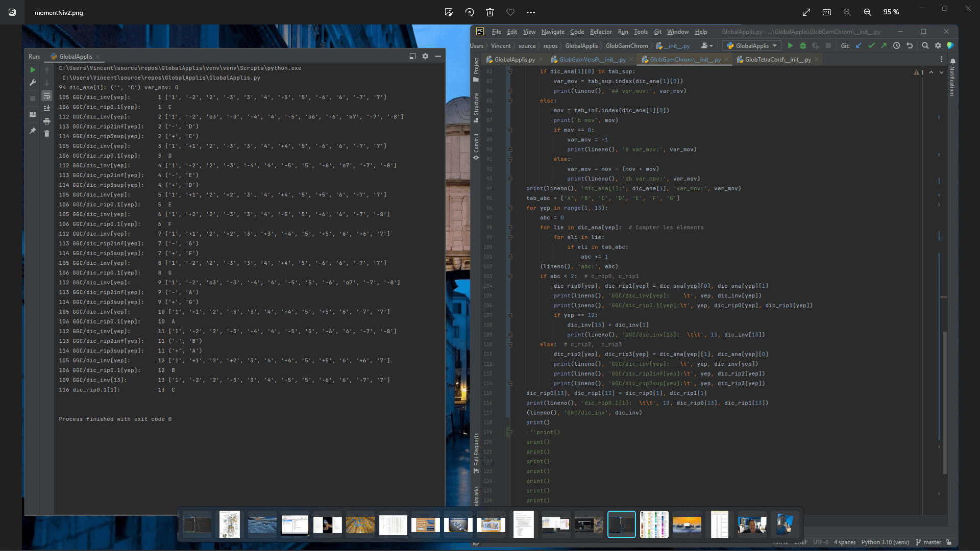Open the Refactor menu
Viewport: 980px width, 551px height.
pyautogui.click(x=601, y=32)
